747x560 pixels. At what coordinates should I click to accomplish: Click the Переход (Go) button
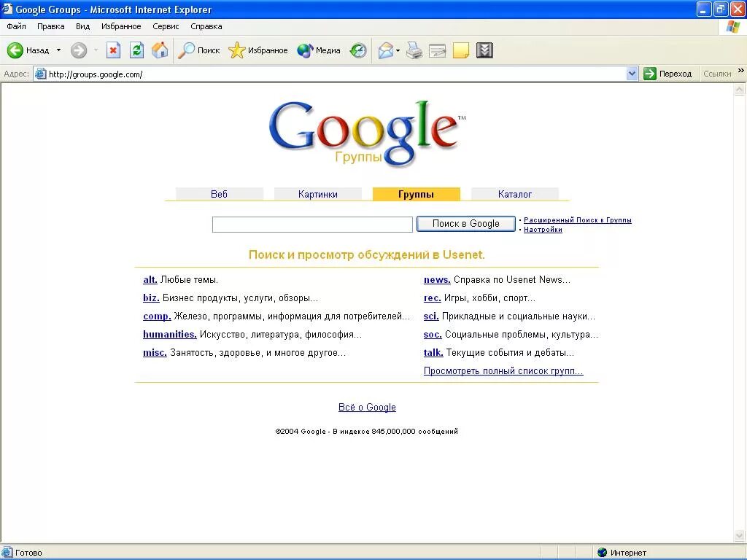click(x=668, y=74)
